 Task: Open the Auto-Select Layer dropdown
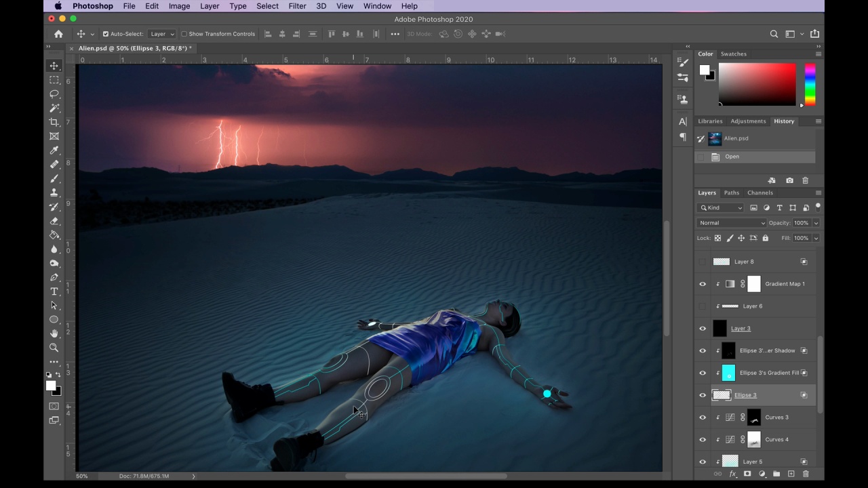pyautogui.click(x=162, y=34)
